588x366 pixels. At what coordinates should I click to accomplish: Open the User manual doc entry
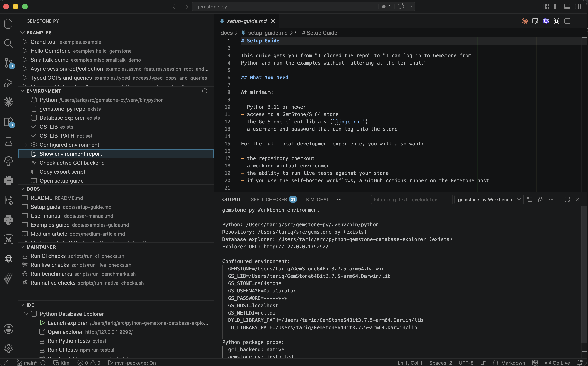tap(116, 216)
